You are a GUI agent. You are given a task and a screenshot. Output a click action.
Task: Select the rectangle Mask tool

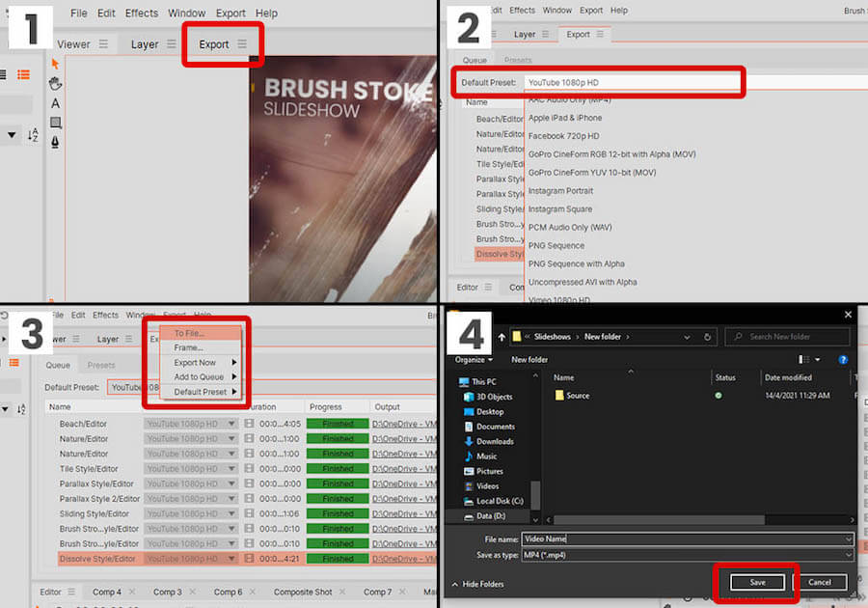(55, 122)
